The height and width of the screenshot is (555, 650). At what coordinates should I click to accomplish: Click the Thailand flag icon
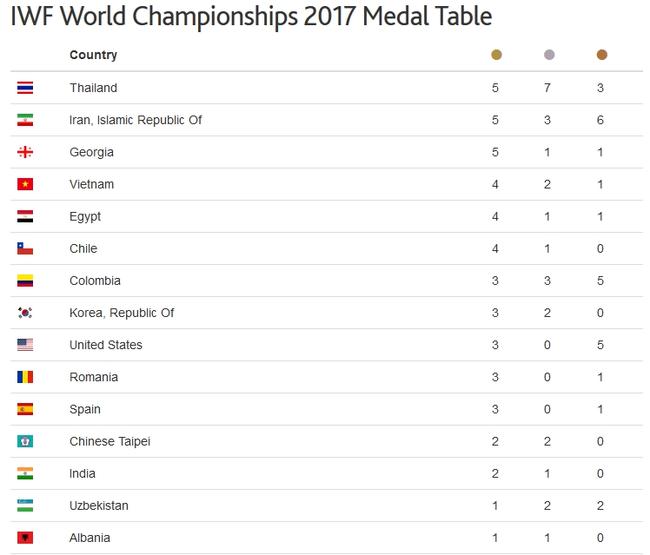[25, 88]
